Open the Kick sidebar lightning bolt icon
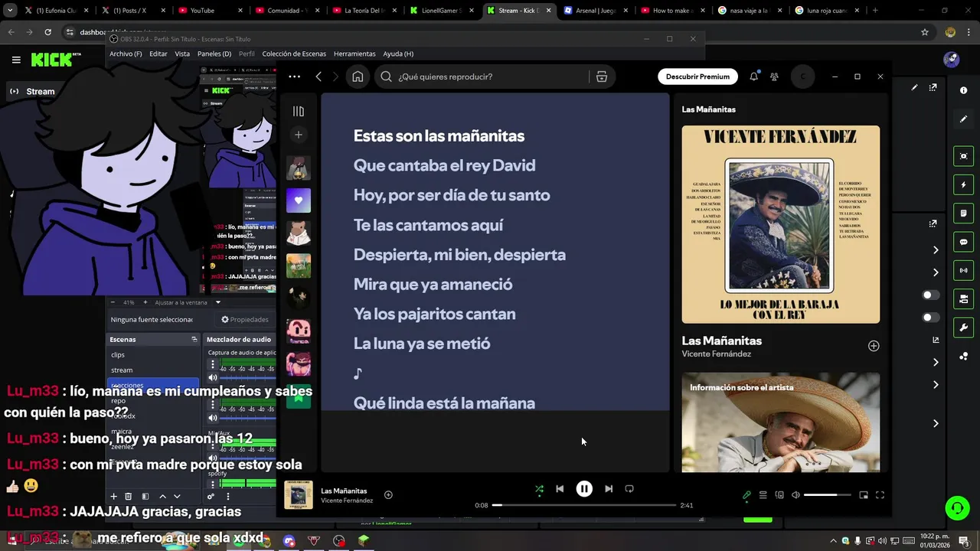This screenshot has width=980, height=551. 963,185
